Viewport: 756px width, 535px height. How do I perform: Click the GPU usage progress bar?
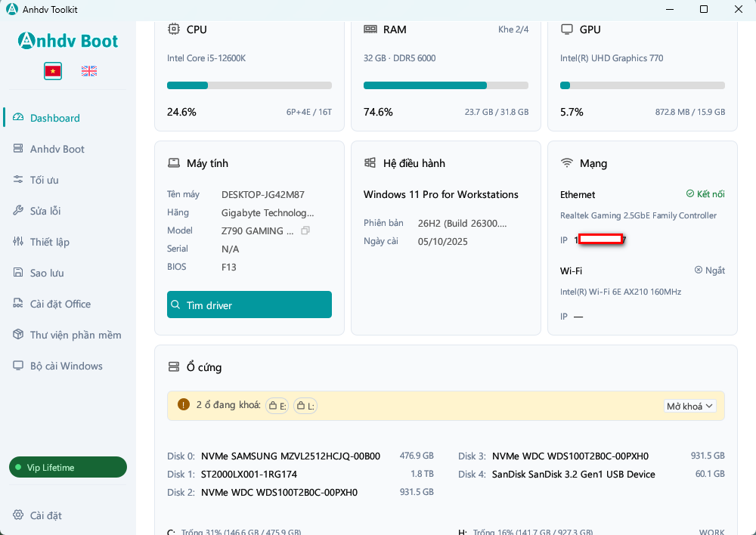pyautogui.click(x=642, y=85)
